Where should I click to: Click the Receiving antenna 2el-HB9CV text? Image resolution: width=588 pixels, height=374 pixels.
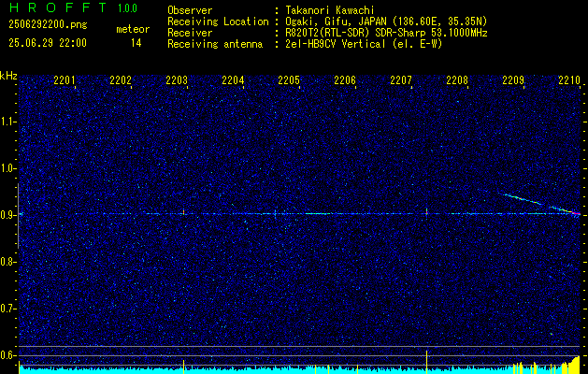363,44
